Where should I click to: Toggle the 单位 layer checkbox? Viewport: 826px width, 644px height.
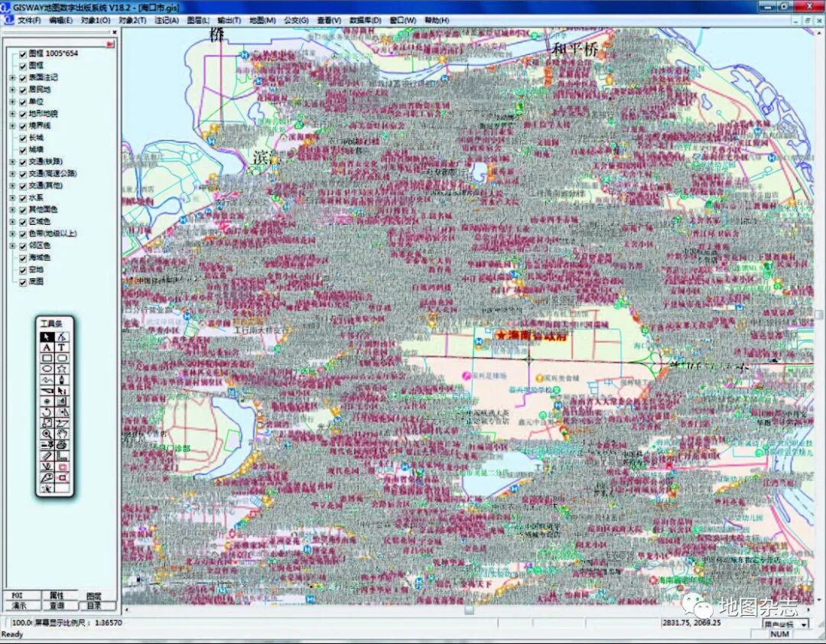tap(23, 102)
